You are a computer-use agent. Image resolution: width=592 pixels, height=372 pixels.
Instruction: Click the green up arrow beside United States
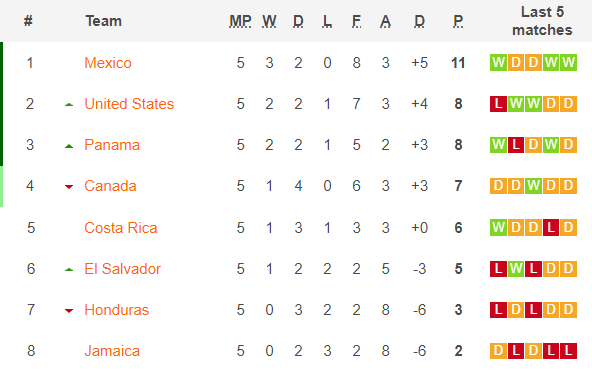[x=69, y=105]
